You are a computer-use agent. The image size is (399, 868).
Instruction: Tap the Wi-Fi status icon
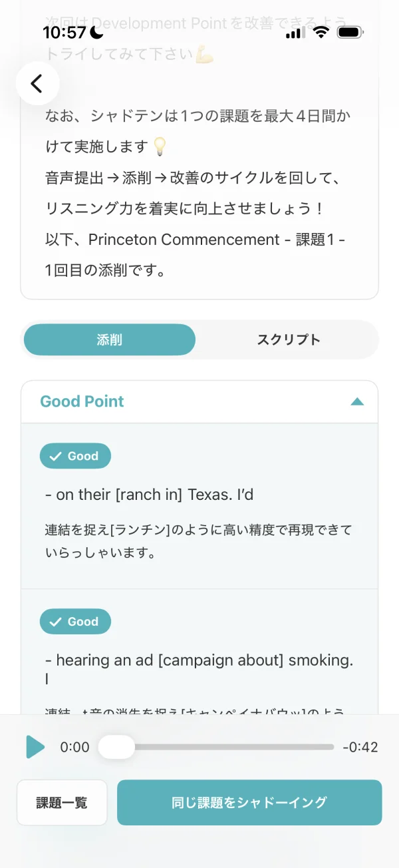pos(322,32)
